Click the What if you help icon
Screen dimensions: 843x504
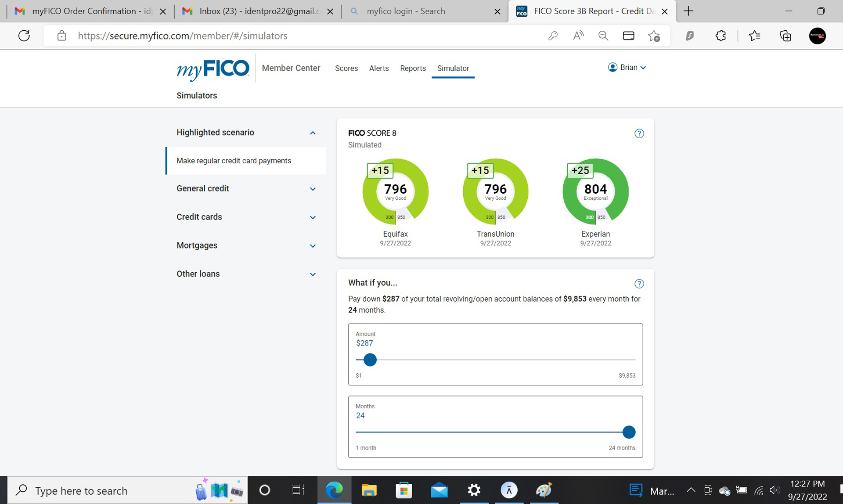click(639, 284)
